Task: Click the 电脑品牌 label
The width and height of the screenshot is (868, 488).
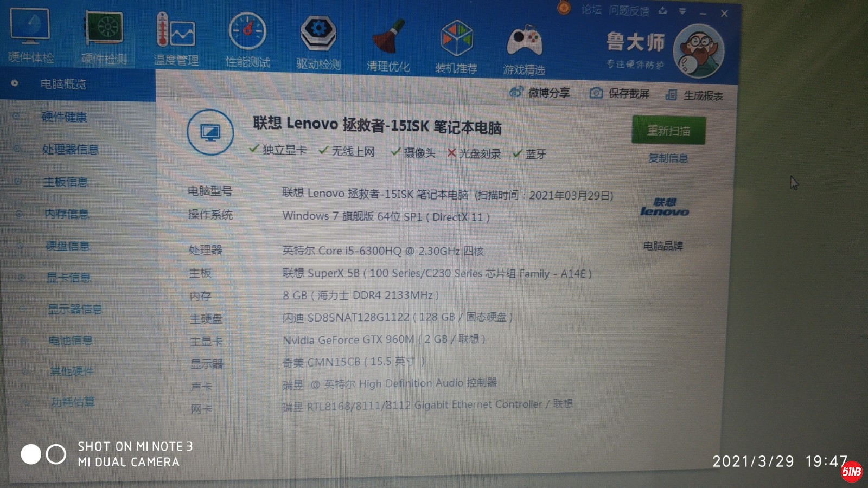Action: pyautogui.click(x=663, y=246)
